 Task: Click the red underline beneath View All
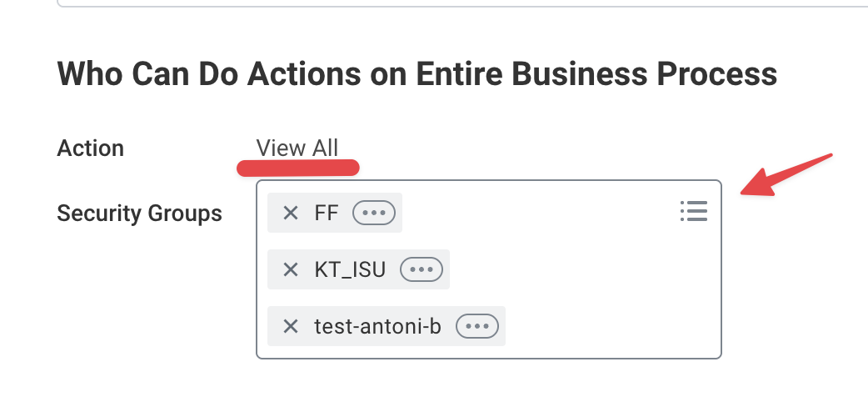[x=298, y=168]
